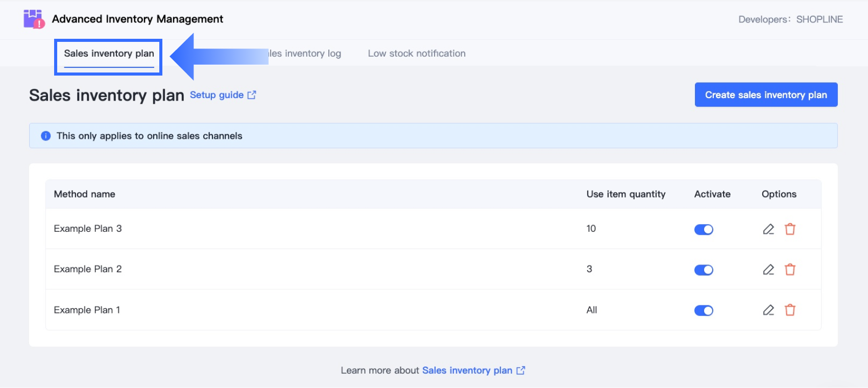This screenshot has width=868, height=388.
Task: Click the Example Plan 3 method name
Action: (88, 229)
